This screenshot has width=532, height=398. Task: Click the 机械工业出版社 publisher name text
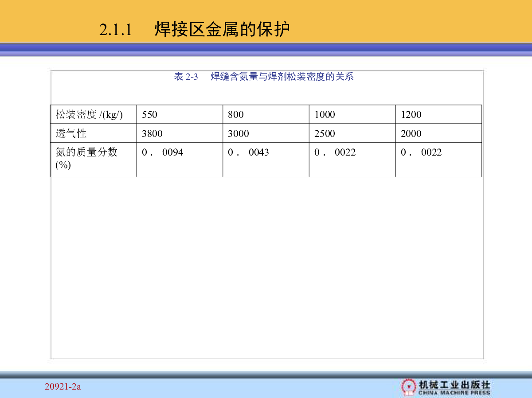[x=454, y=384]
